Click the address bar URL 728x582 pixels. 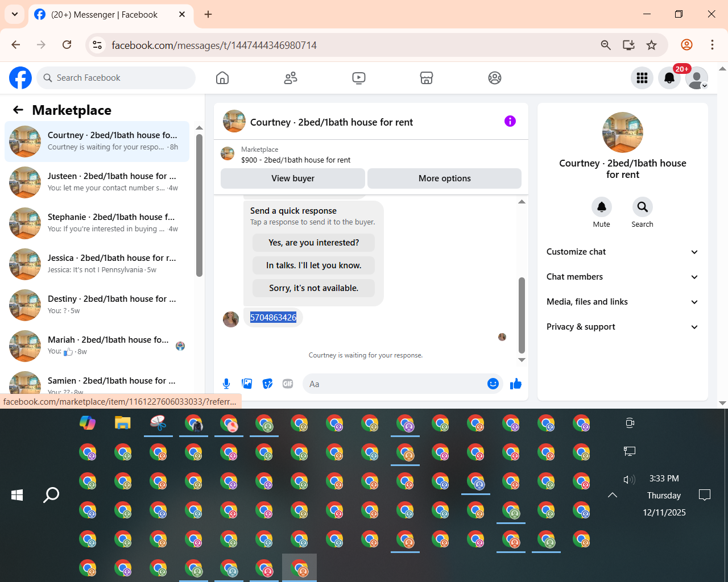tap(214, 45)
